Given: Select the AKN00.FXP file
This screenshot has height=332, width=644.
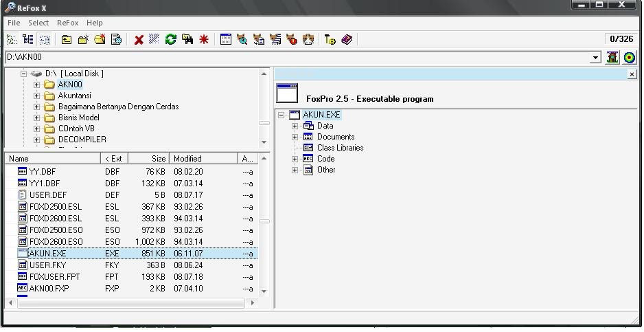Looking at the screenshot, I should 49,289.
